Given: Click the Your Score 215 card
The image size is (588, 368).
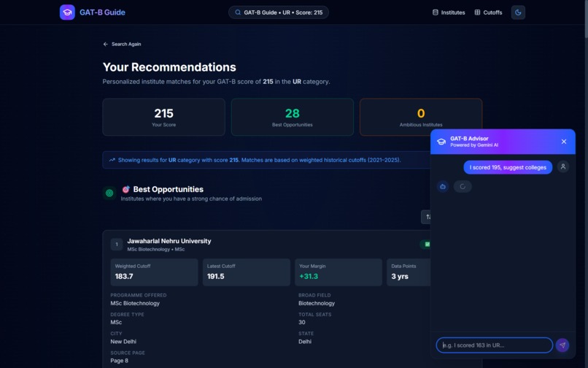Looking at the screenshot, I should [x=164, y=117].
